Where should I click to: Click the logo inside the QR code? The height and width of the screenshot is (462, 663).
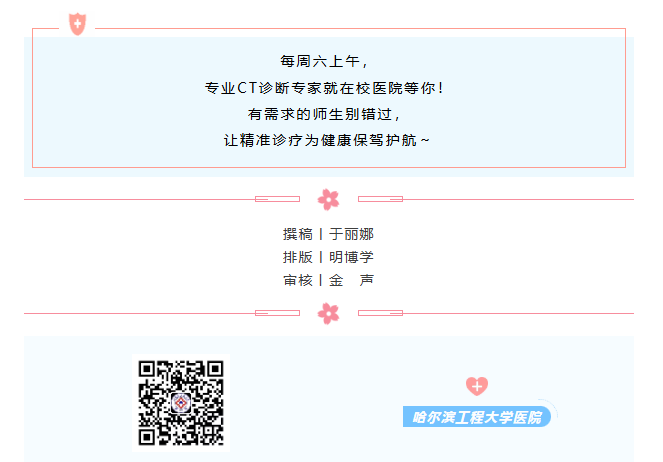(x=181, y=403)
